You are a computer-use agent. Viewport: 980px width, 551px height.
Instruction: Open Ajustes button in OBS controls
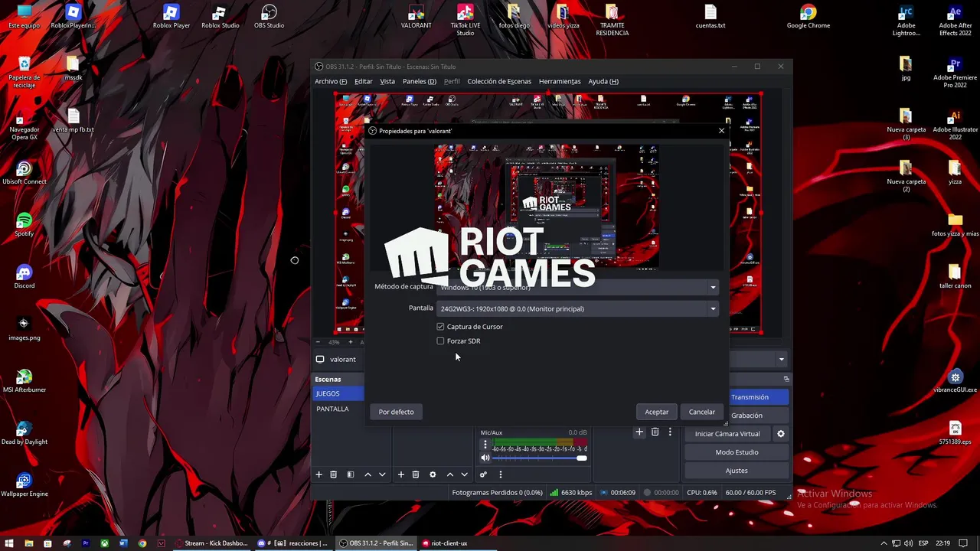click(x=737, y=471)
